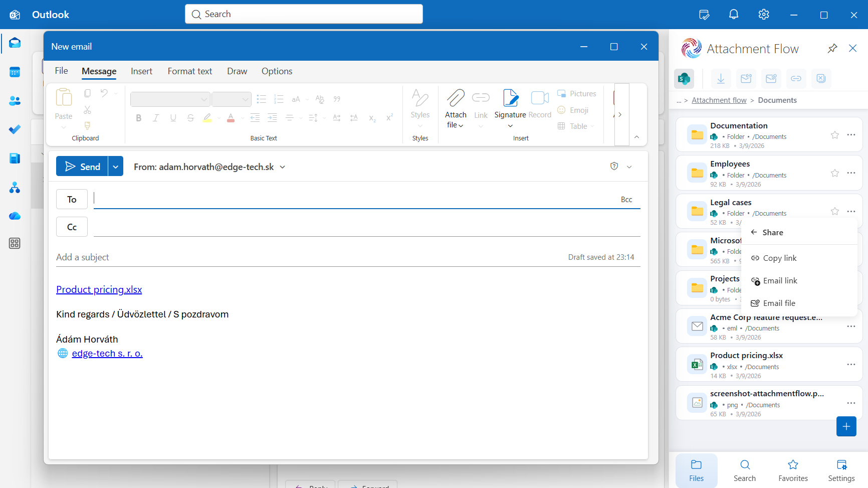Switch to the Insert ribbon tab
The image size is (868, 488).
tap(141, 71)
